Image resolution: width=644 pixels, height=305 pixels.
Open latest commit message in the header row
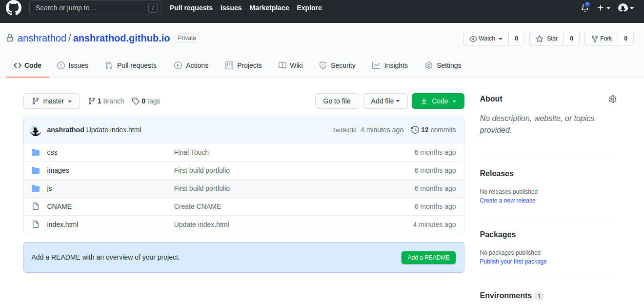[x=114, y=130]
